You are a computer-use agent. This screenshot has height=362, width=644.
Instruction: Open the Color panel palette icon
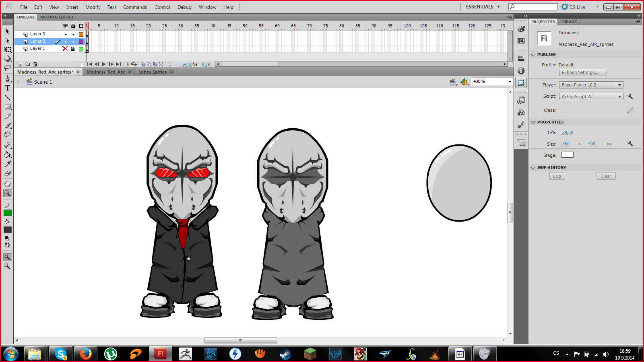pyautogui.click(x=521, y=29)
